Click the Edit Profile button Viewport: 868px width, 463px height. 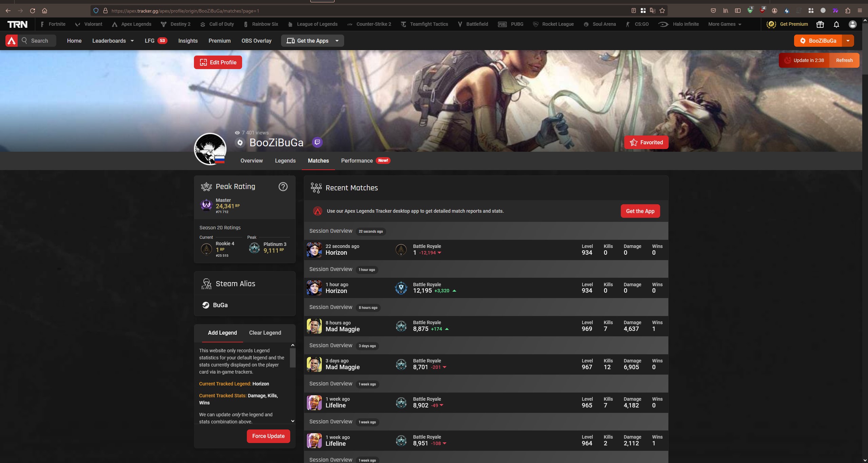coord(218,62)
